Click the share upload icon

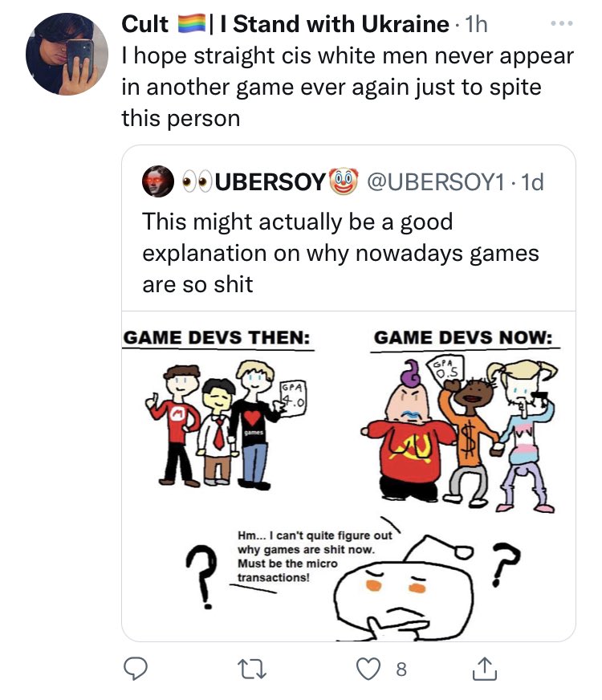485,669
